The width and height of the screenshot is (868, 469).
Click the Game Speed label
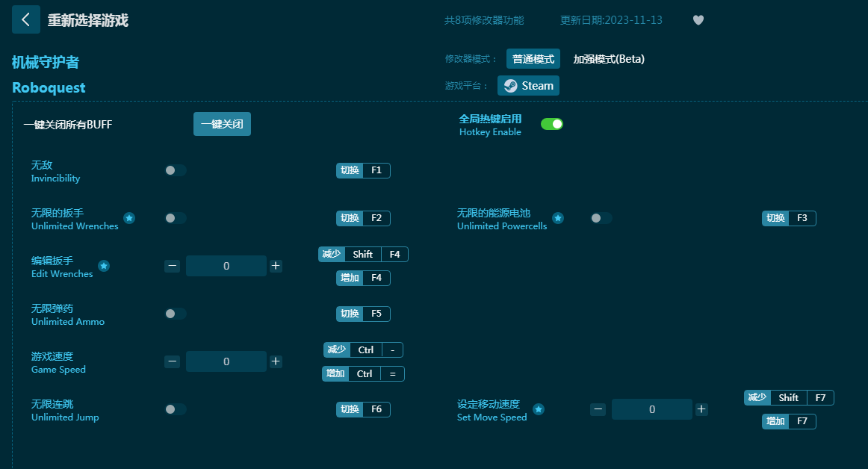(58, 370)
